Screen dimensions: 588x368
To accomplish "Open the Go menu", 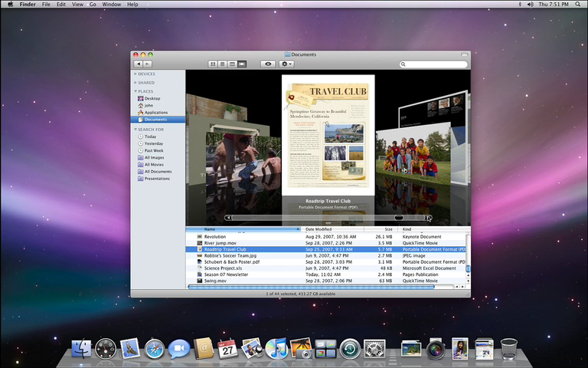I will pyautogui.click(x=93, y=4).
